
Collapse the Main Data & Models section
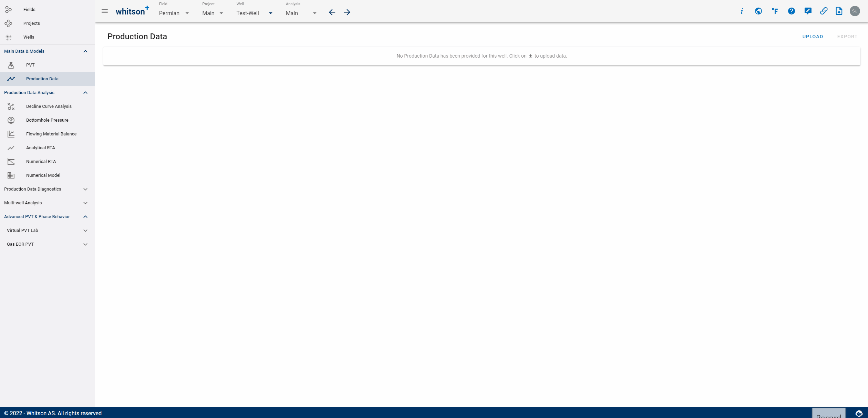pos(85,51)
